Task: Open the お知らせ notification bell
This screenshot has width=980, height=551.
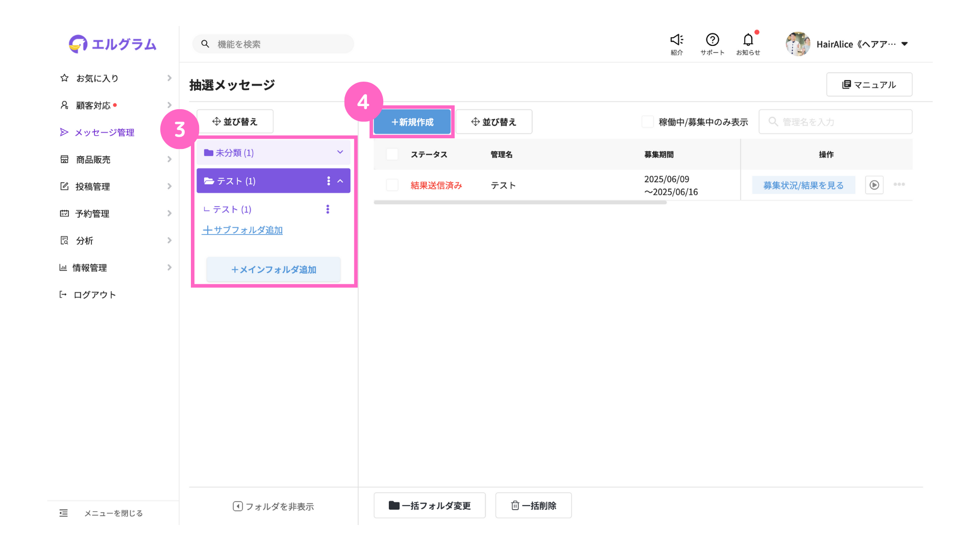Action: pos(748,44)
